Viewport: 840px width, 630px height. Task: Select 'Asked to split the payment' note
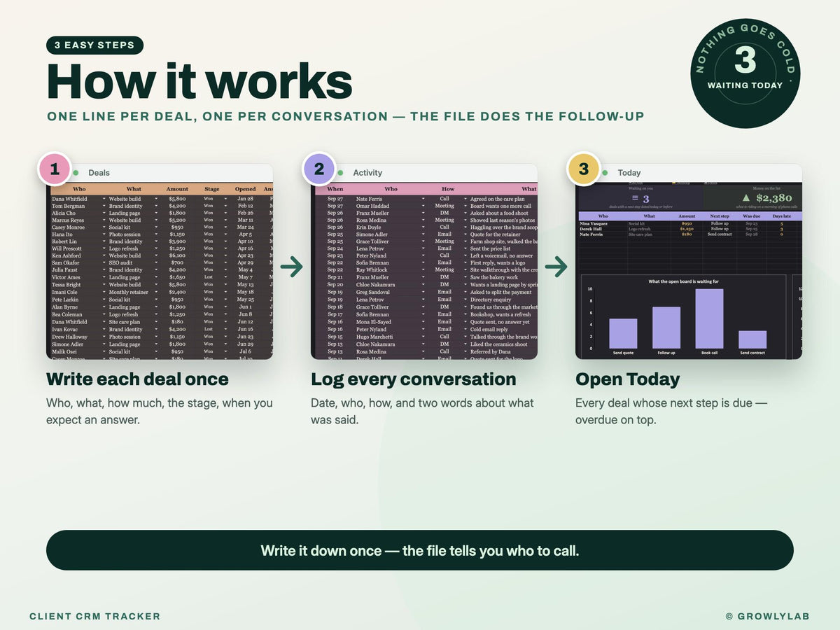[x=500, y=292]
